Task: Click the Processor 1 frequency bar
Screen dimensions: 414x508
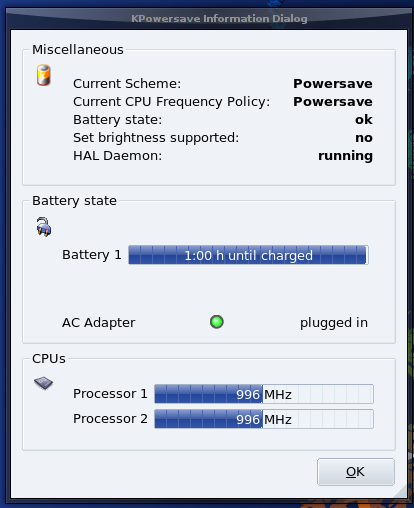Action: [x=264, y=394]
